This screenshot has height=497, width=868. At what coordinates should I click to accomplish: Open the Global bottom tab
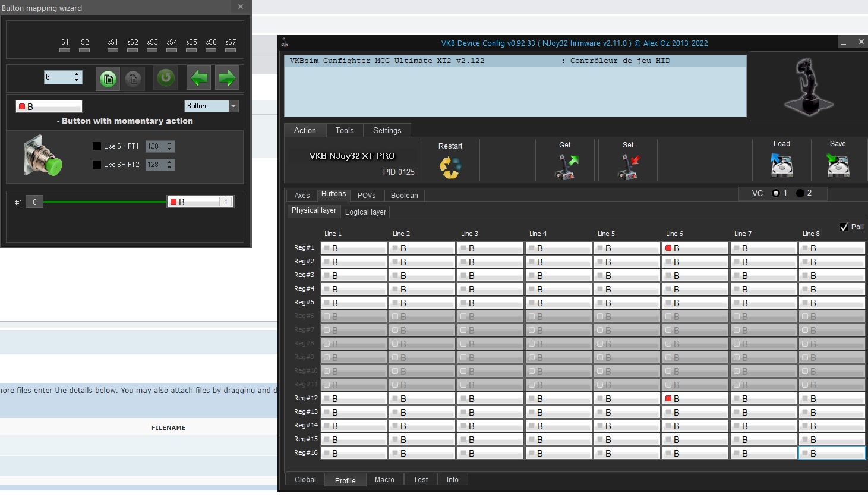[x=305, y=480]
